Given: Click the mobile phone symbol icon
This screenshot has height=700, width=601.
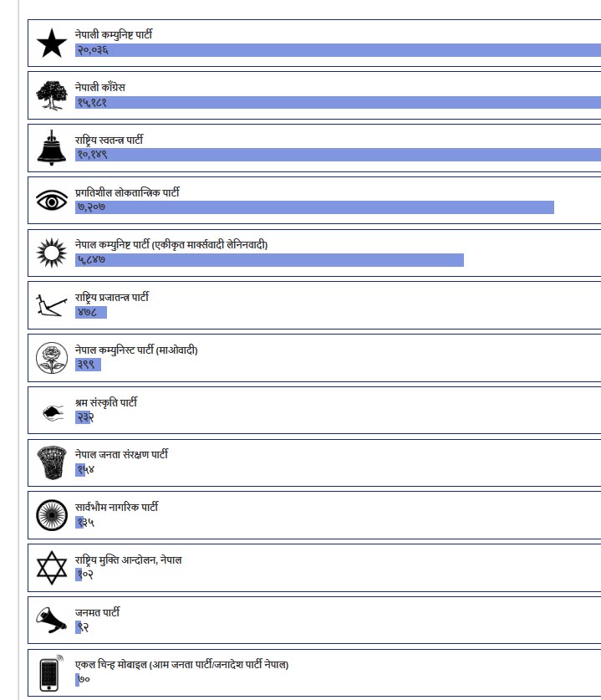Looking at the screenshot, I should pos(52,673).
